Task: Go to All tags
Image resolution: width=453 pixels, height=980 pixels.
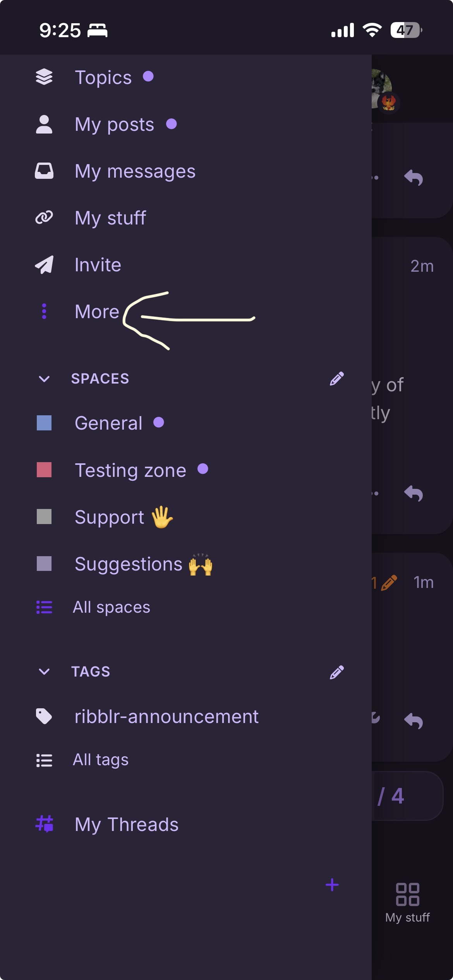Action: (101, 760)
